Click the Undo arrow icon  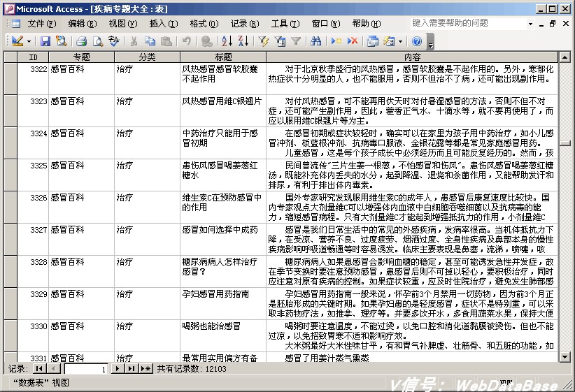(x=186, y=41)
